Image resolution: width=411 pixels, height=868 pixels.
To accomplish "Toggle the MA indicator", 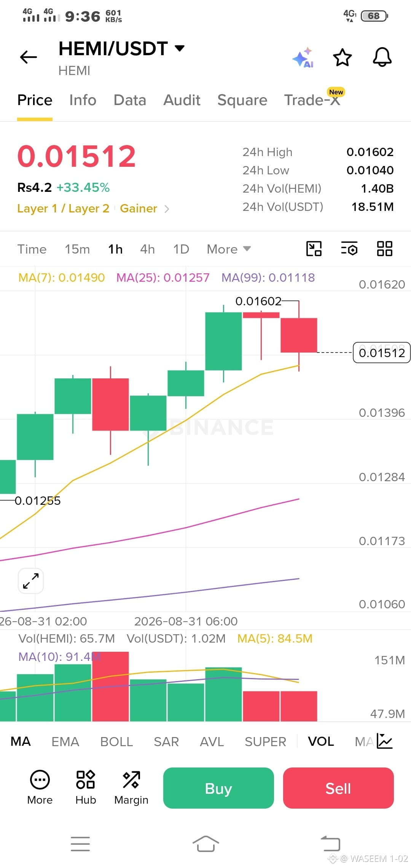I will pos(21,742).
